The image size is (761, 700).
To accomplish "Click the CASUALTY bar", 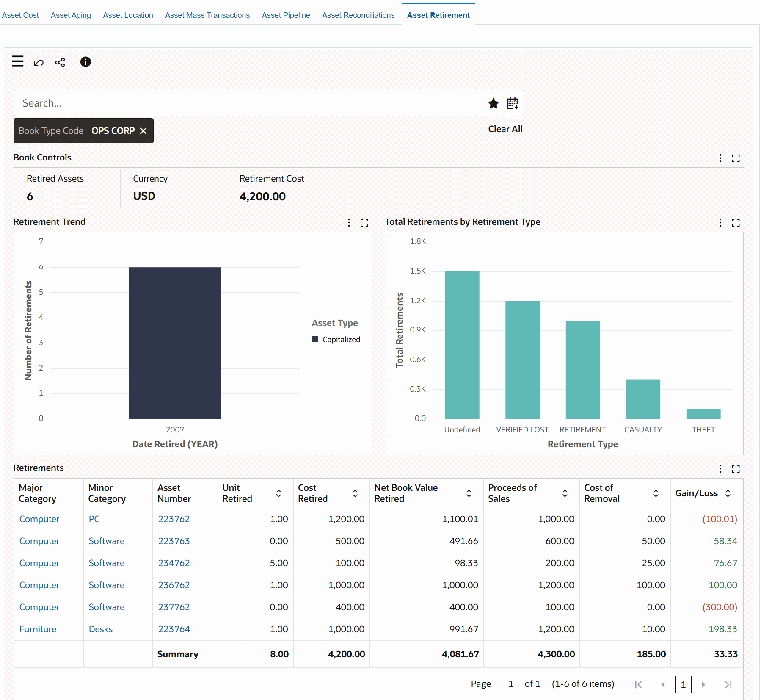I will coord(643,399).
